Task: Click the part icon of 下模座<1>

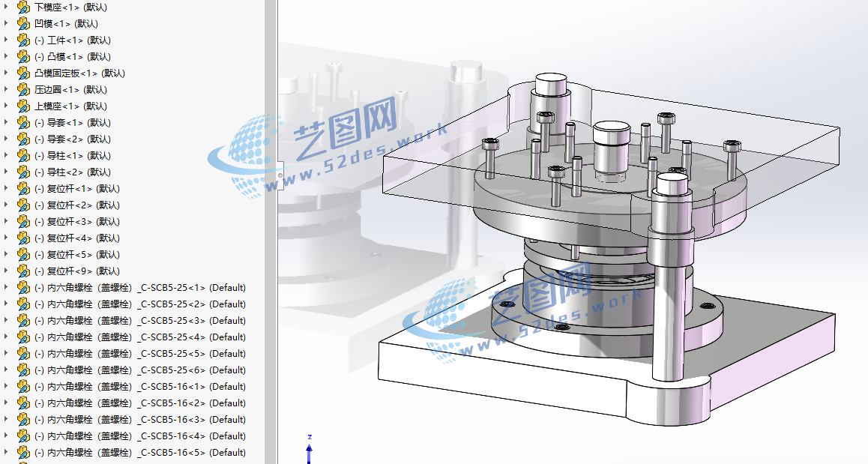Action: [x=23, y=7]
